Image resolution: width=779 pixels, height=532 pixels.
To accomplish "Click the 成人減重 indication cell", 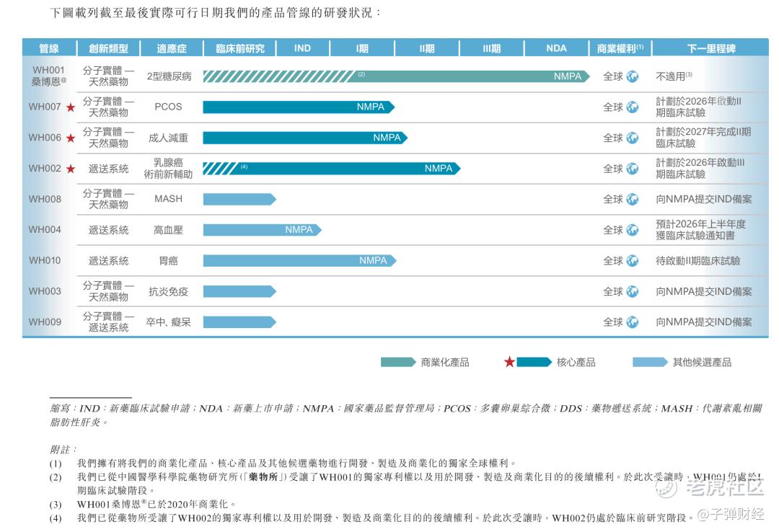I will point(168,138).
